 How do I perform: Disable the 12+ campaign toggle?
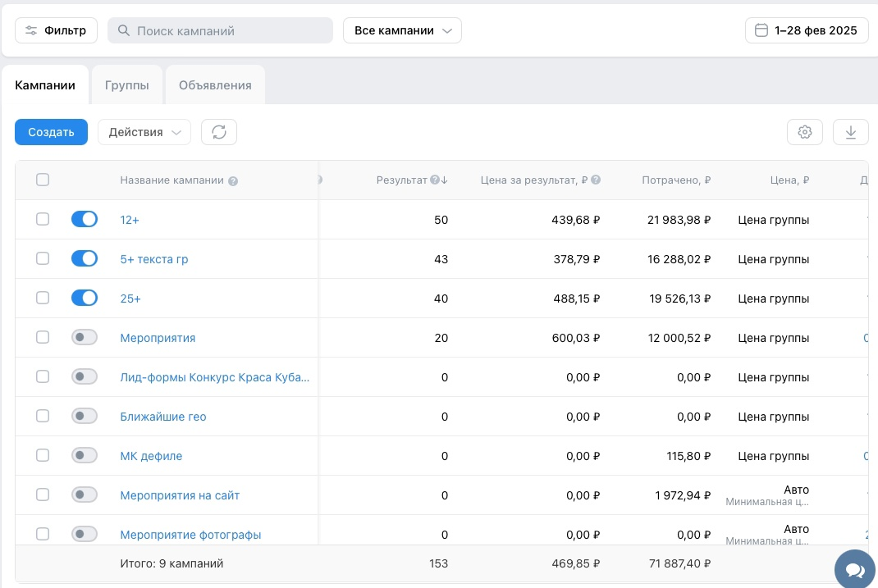click(85, 219)
